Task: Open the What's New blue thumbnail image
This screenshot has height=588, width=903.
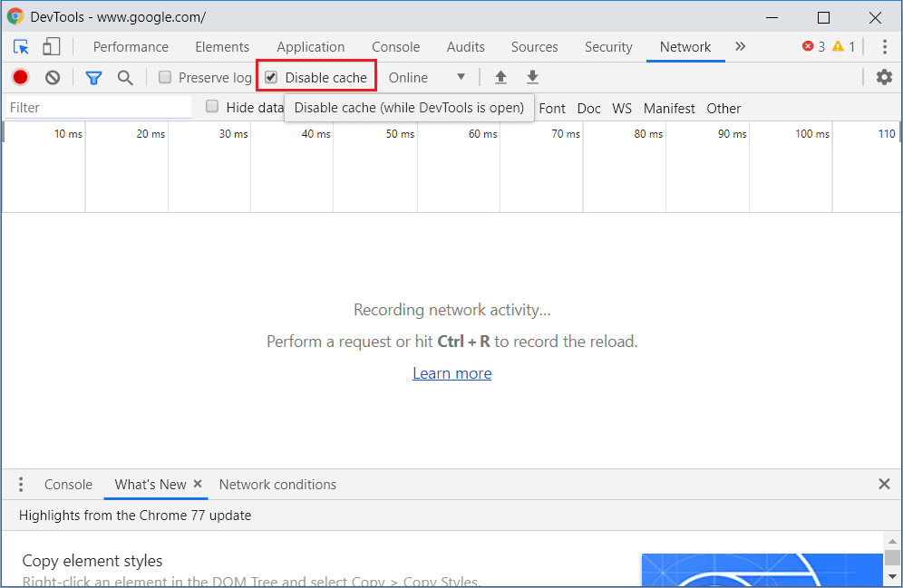Action: pos(762,570)
